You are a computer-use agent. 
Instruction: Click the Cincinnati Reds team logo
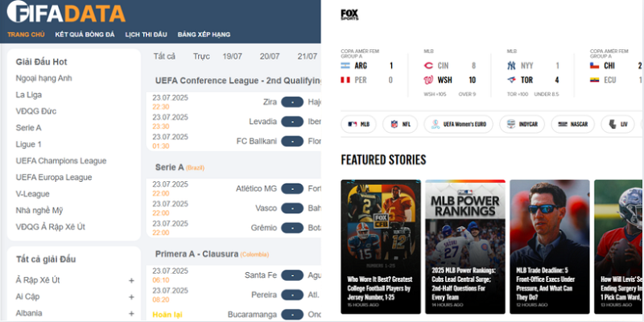click(x=428, y=66)
